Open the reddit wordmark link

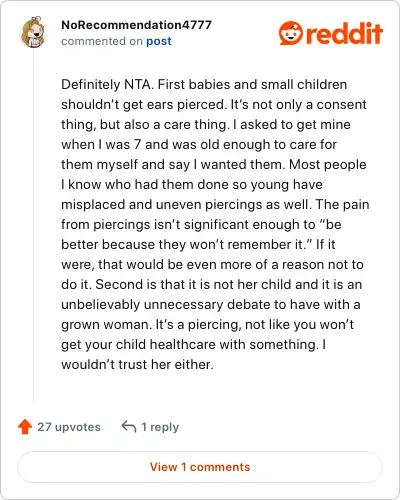344,33
